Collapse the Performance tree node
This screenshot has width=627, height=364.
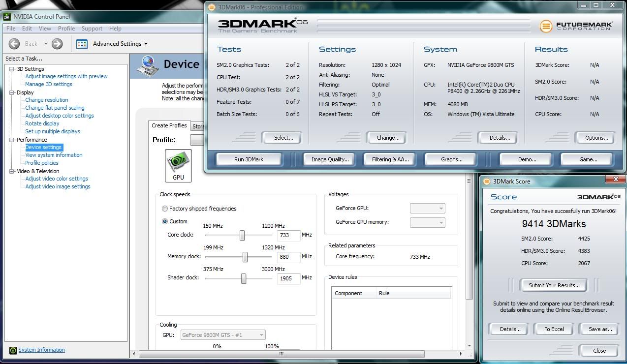pyautogui.click(x=12, y=140)
